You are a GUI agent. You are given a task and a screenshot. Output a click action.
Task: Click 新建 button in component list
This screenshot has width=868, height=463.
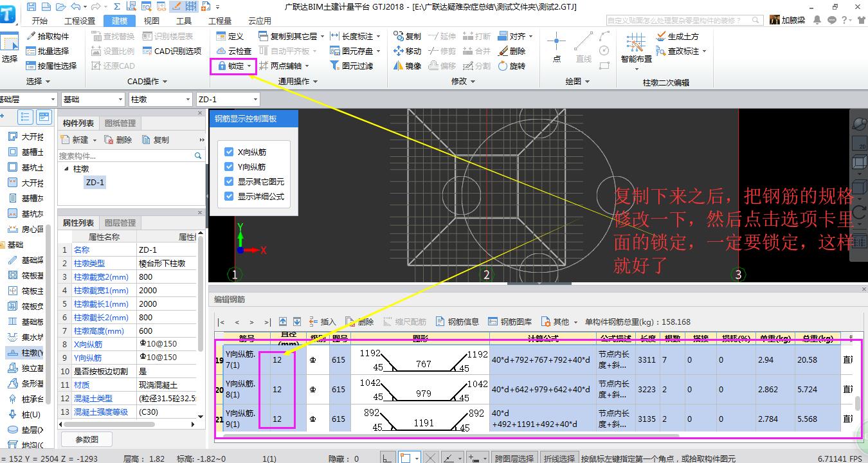[74, 140]
